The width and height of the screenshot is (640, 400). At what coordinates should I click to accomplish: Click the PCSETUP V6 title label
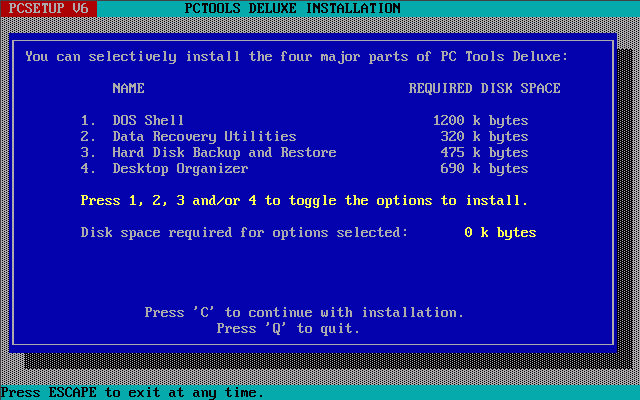click(x=48, y=8)
